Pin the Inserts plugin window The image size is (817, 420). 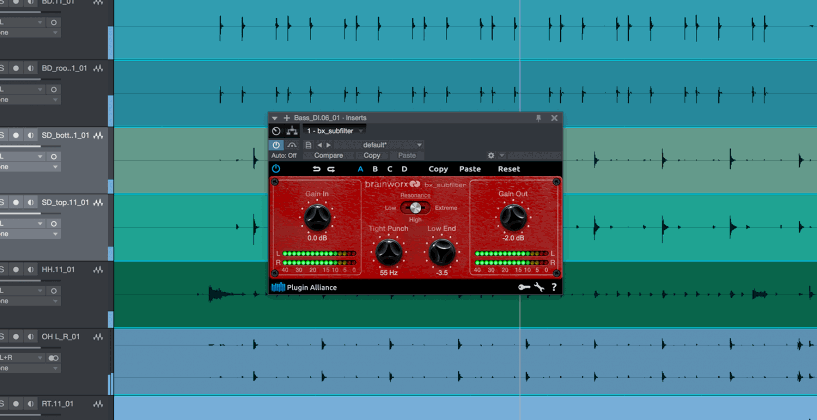point(539,118)
